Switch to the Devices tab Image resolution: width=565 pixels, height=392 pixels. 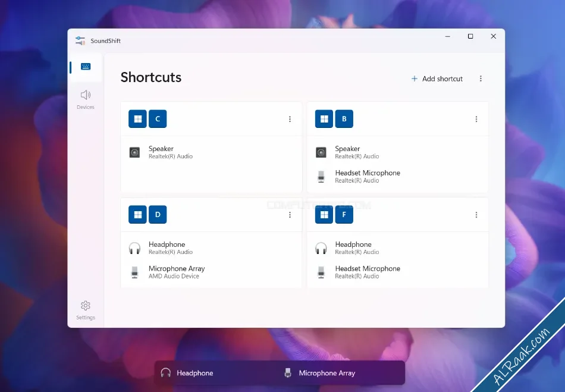click(x=86, y=99)
